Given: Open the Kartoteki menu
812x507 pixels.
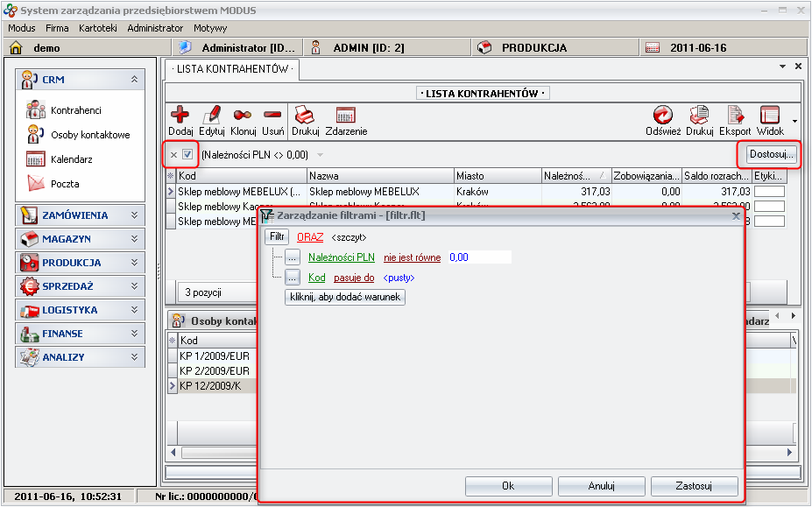Looking at the screenshot, I should 97,28.
